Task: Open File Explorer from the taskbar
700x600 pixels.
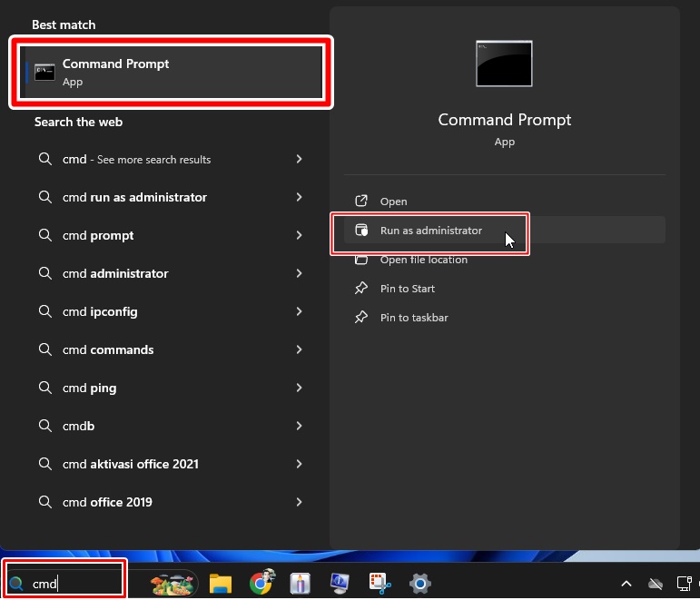Action: [x=221, y=583]
